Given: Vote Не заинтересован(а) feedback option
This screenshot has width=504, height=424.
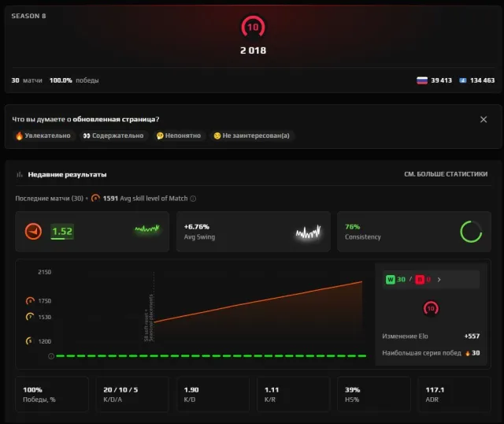Looking at the screenshot, I should (x=252, y=136).
